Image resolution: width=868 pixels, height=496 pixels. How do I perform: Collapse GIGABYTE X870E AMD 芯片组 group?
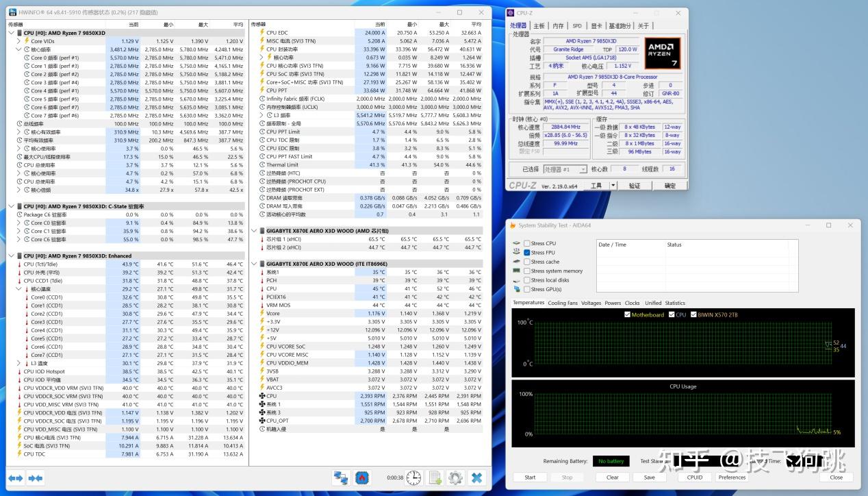point(254,231)
